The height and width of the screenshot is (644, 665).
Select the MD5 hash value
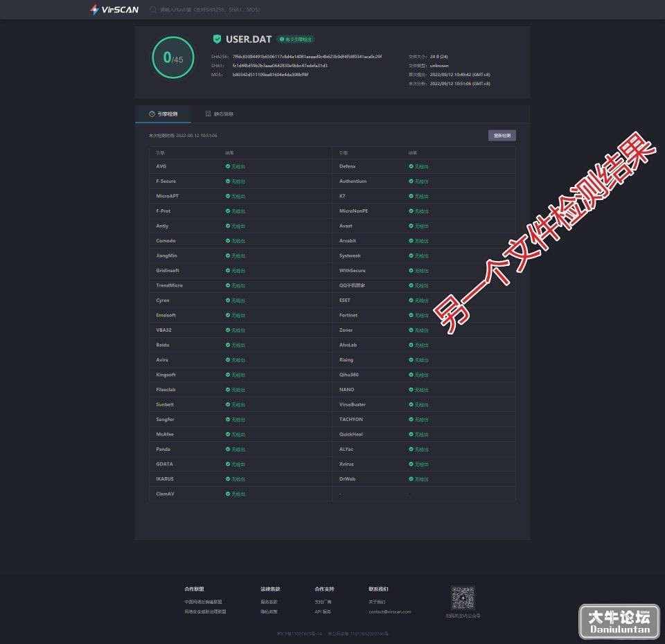[x=270, y=75]
